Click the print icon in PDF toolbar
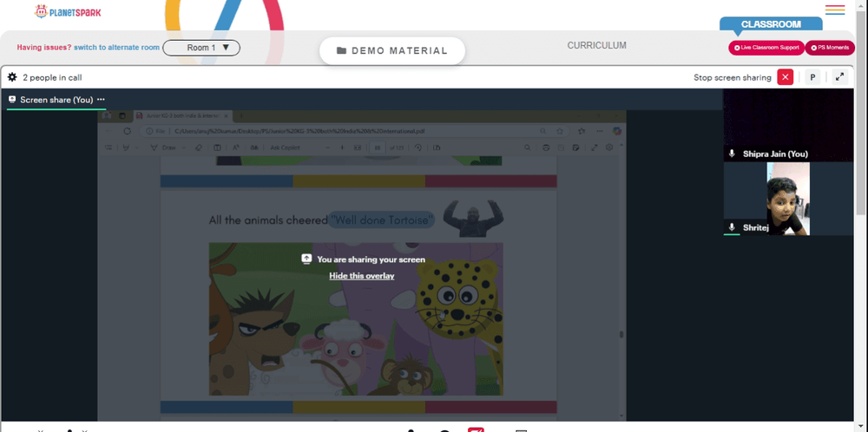Viewport: 868px width, 432px height. pos(546,147)
